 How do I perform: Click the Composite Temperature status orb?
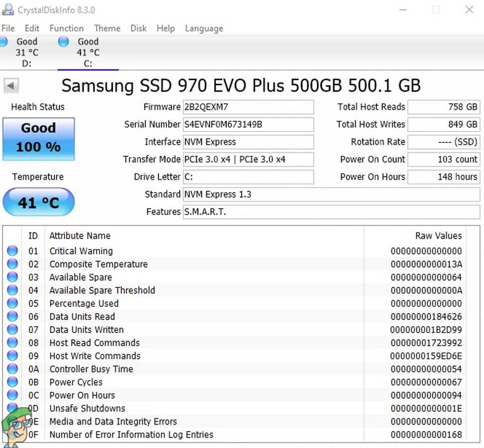coord(12,264)
